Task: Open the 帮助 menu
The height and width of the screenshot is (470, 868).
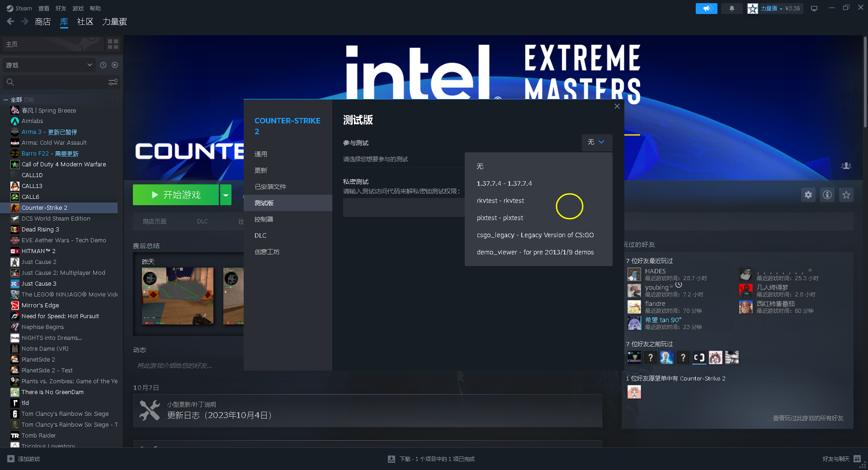Action: [95, 8]
